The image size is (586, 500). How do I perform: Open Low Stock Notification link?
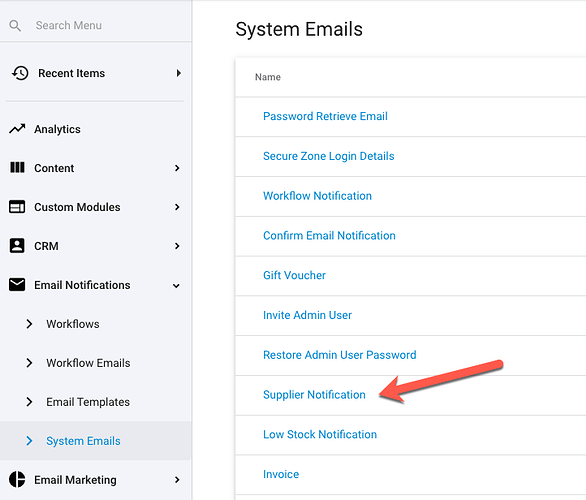coord(320,434)
